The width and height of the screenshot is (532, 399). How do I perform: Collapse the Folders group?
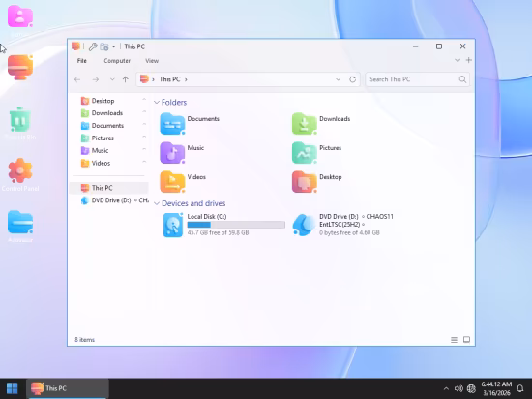pos(157,103)
